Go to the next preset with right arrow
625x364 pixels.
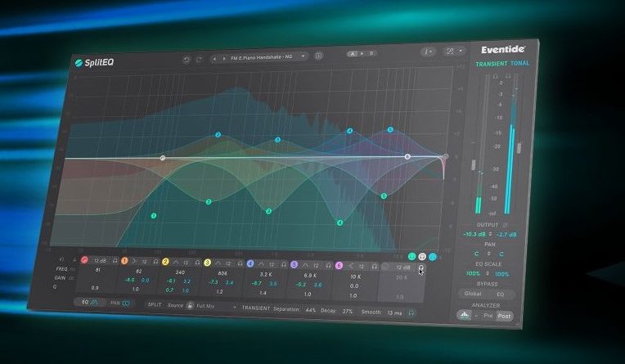(223, 59)
